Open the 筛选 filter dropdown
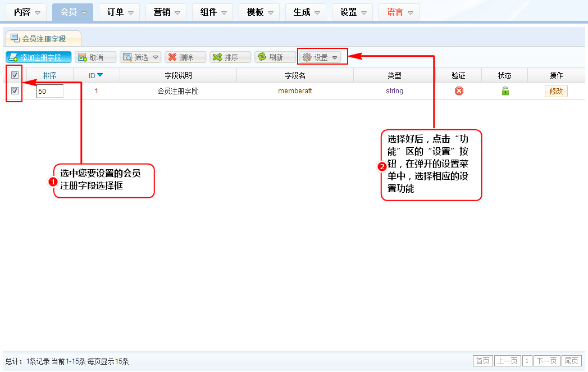 tap(140, 57)
